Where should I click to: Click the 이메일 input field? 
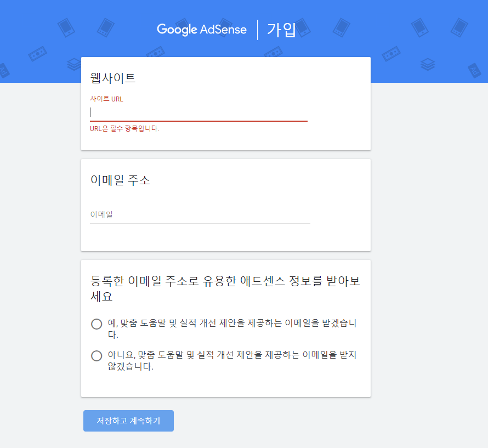(x=200, y=214)
